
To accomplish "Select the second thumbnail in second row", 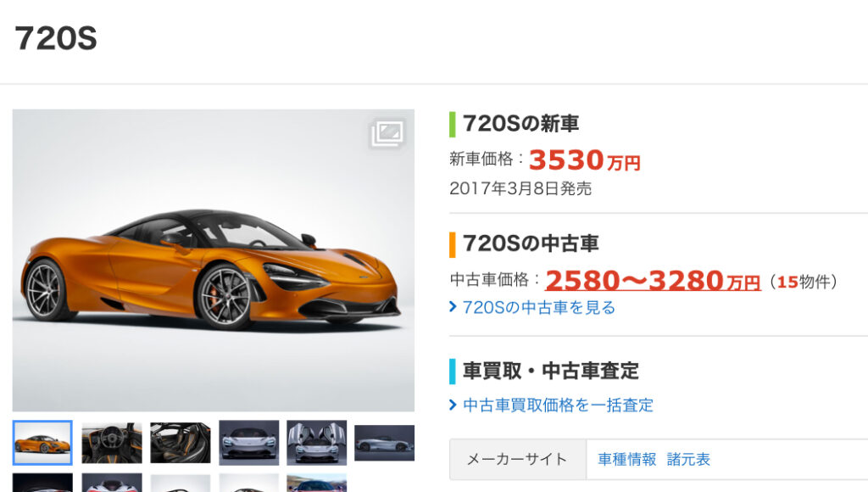I will [x=112, y=483].
